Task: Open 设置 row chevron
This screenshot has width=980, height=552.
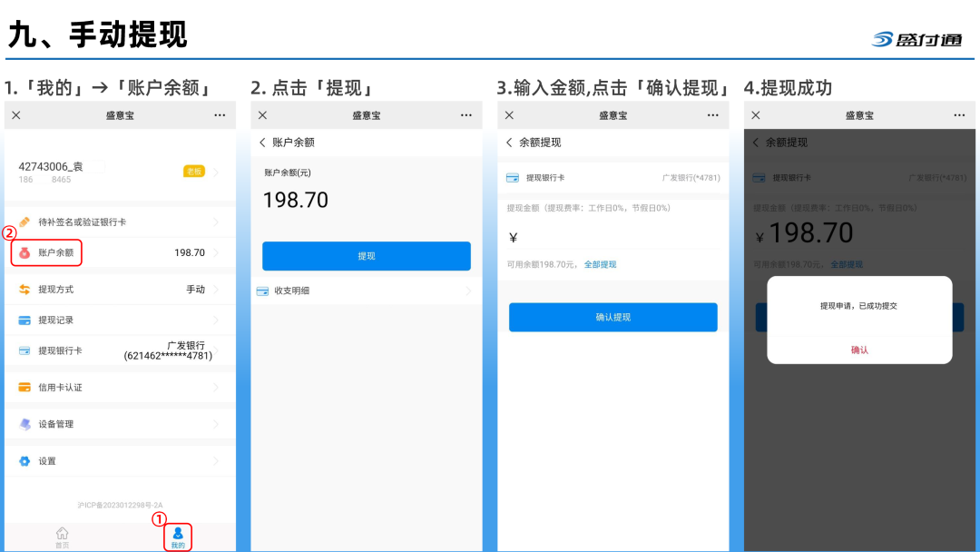Action: [x=216, y=460]
